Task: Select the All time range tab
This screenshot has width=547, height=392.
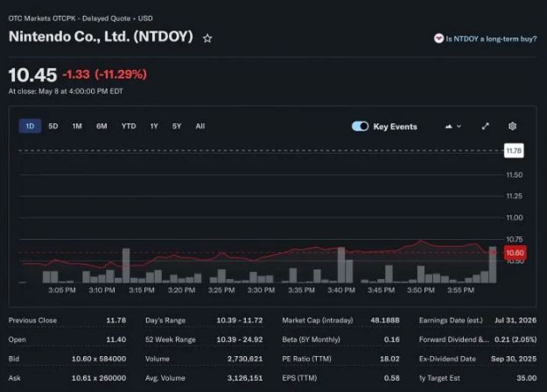Action: coord(200,126)
